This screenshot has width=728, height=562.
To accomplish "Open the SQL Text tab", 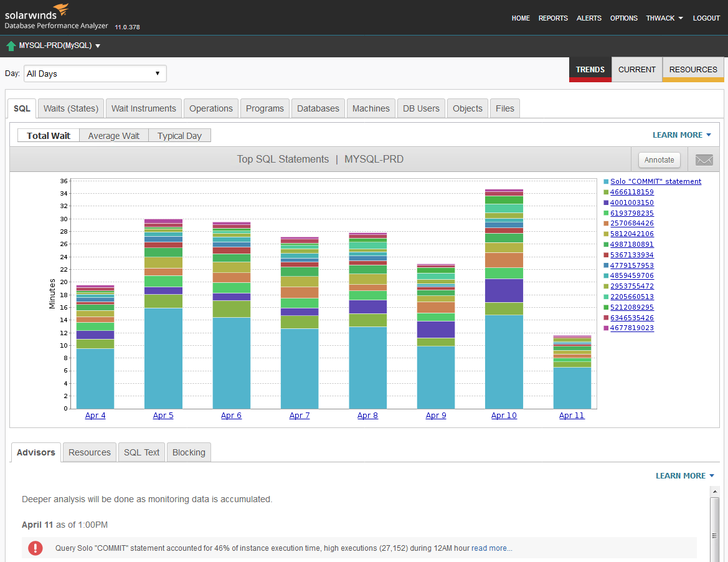I will 141,452.
